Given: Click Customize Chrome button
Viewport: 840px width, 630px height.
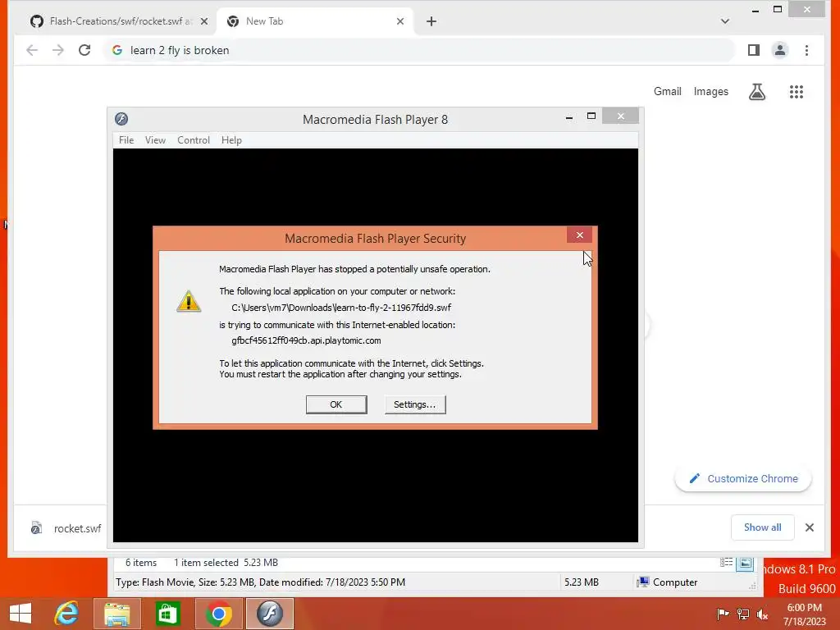Looking at the screenshot, I should coord(743,478).
